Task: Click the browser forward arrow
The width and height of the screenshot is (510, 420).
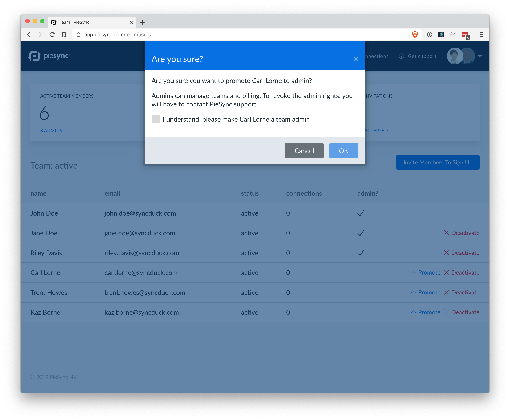Action: [40, 35]
